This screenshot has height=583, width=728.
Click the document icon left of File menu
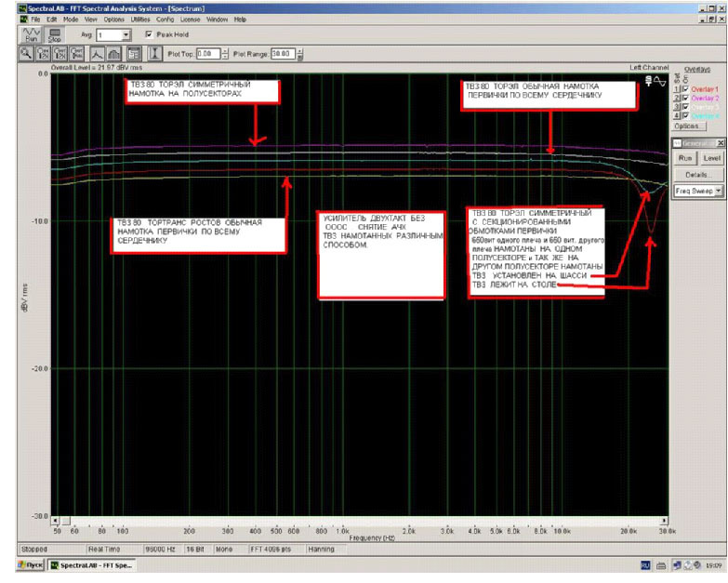click(24, 20)
